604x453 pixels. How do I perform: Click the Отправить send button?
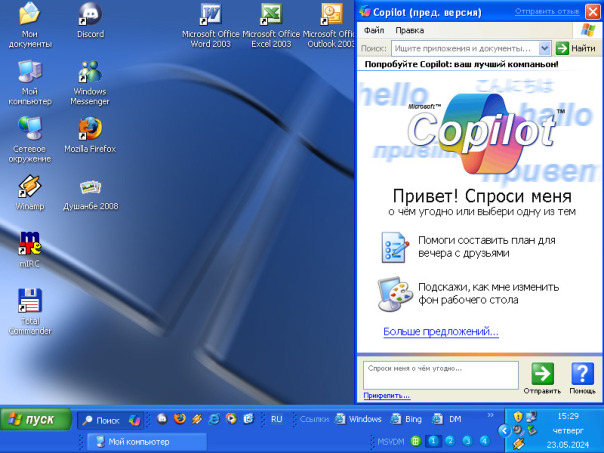pos(542,378)
